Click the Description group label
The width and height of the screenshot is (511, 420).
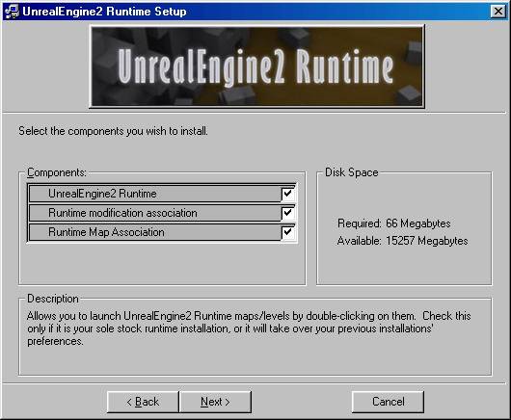53,299
